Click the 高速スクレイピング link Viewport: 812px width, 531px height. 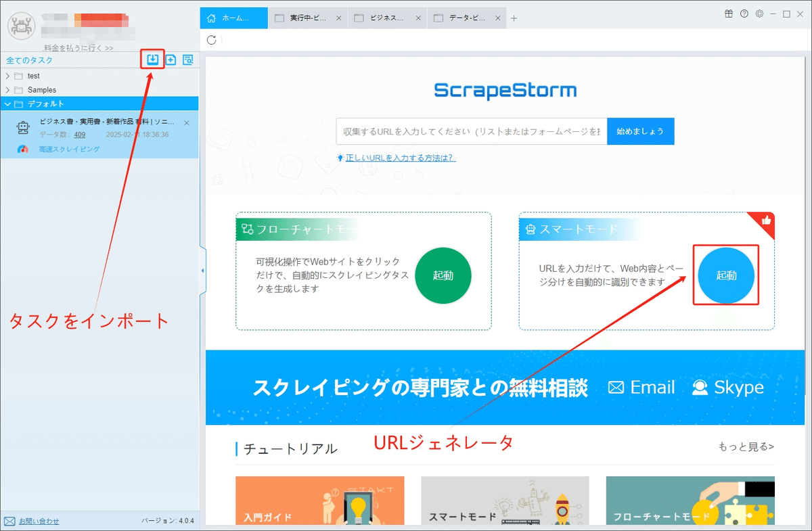(69, 149)
